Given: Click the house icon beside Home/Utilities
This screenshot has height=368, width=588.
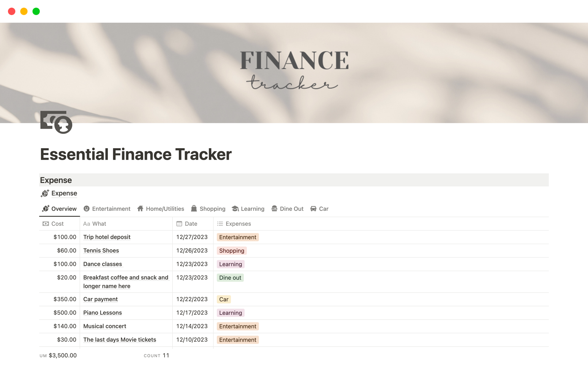Looking at the screenshot, I should [140, 209].
